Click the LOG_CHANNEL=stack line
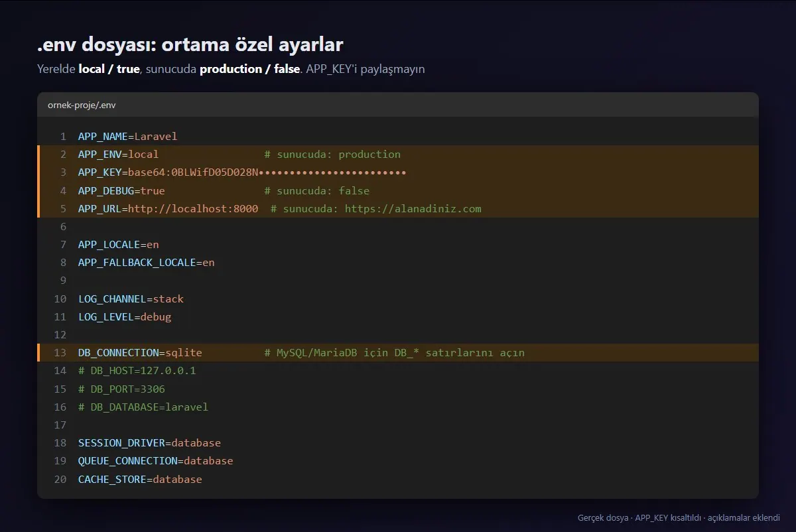 [x=131, y=299]
